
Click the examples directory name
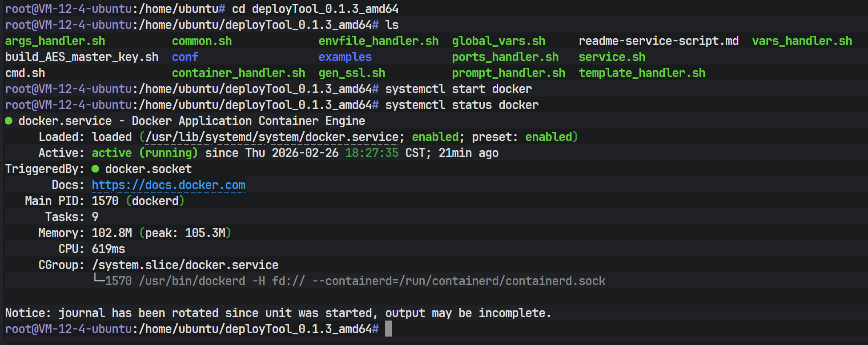[345, 57]
